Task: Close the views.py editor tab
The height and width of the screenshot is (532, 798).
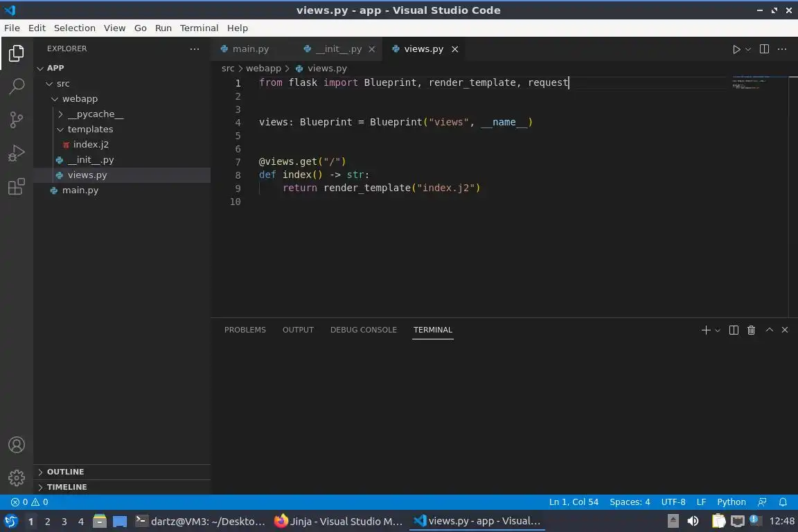Action: [x=455, y=49]
